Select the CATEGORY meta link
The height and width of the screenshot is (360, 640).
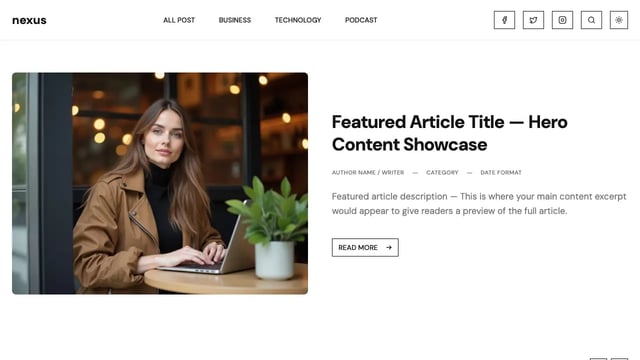(442, 173)
